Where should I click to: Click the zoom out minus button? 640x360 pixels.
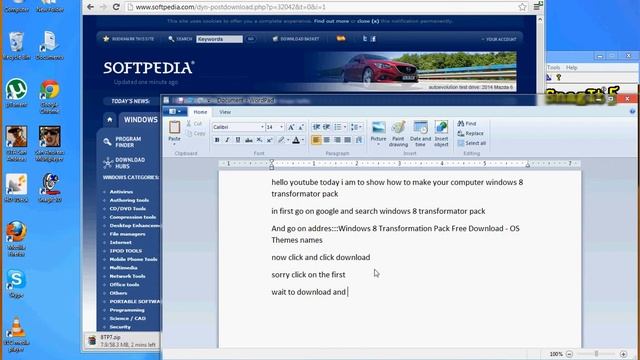click(x=569, y=354)
